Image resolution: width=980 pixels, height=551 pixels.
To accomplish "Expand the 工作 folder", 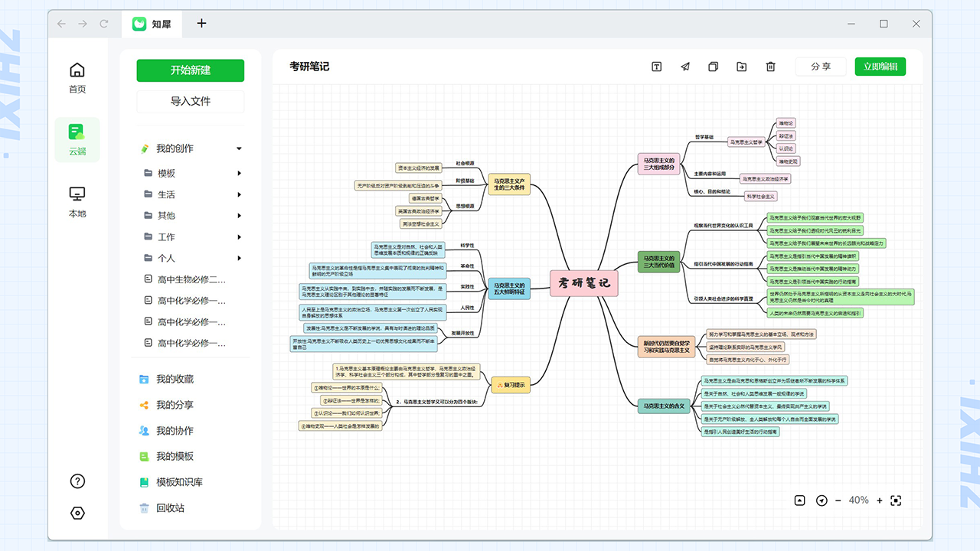I will point(240,237).
